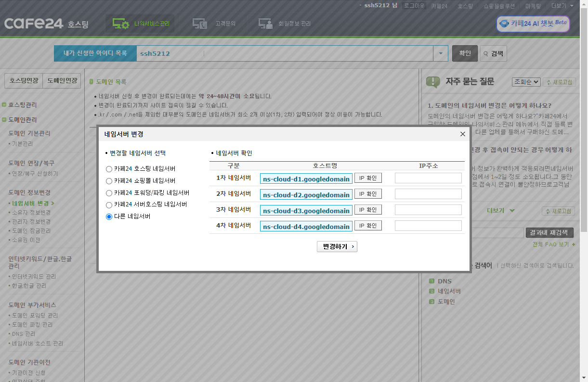
Task: Expand 호스팅관리 sidebar section
Action: coord(22,104)
